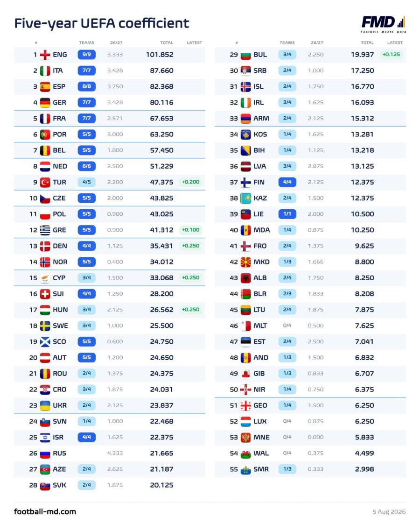Click the Scotland flag icon
This screenshot has width=420, height=525.
[x=45, y=342]
